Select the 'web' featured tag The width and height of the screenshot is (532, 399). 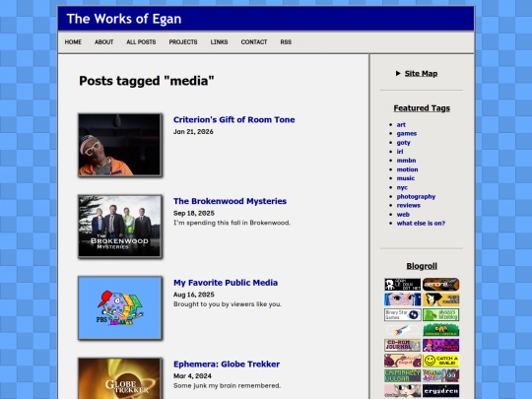[403, 215]
